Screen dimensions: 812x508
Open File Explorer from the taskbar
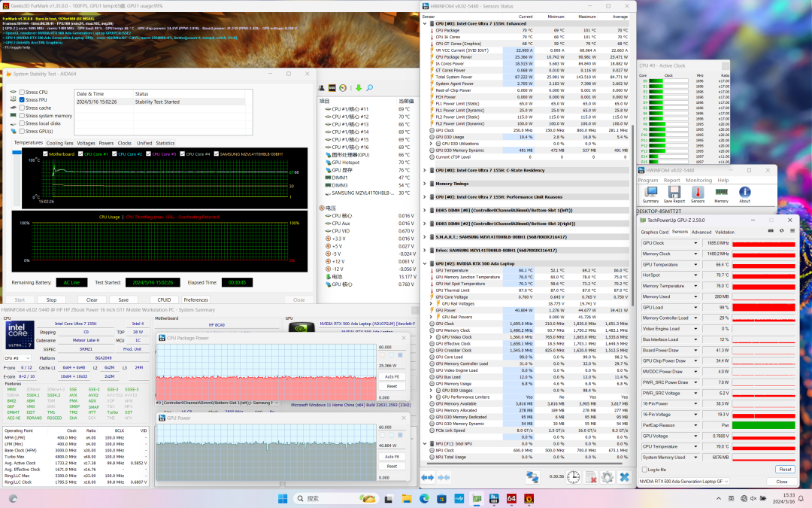pyautogui.click(x=407, y=499)
